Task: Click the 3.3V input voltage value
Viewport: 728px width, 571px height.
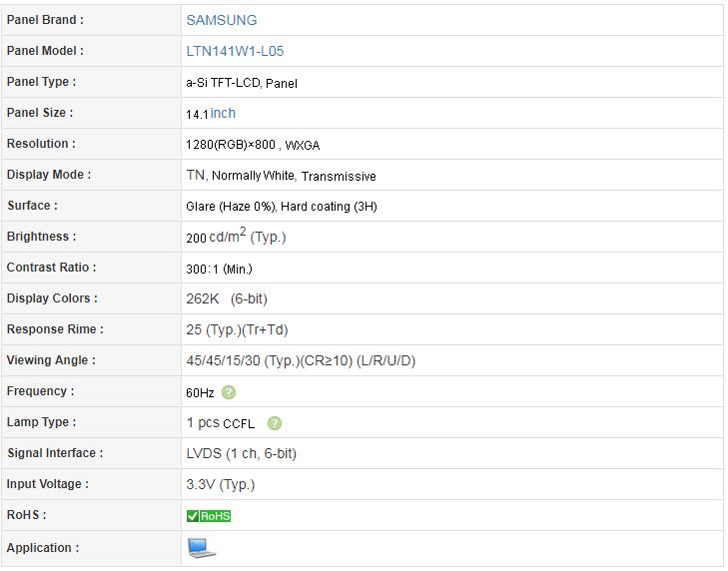Action: [221, 485]
